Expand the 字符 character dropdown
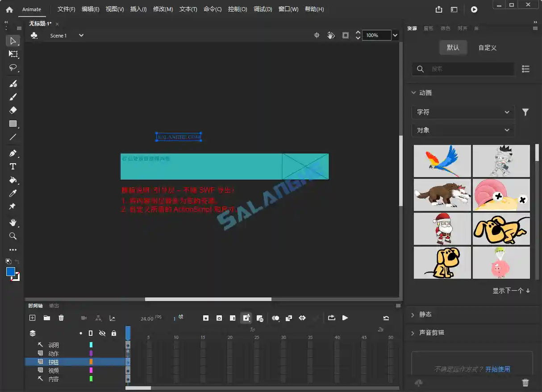The width and height of the screenshot is (542, 392). coord(463,112)
